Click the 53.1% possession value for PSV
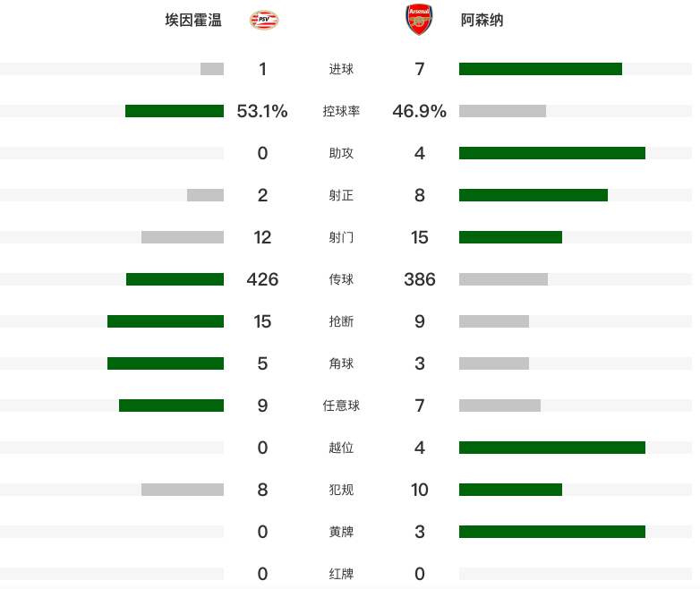The height and width of the screenshot is (589, 700). click(262, 111)
